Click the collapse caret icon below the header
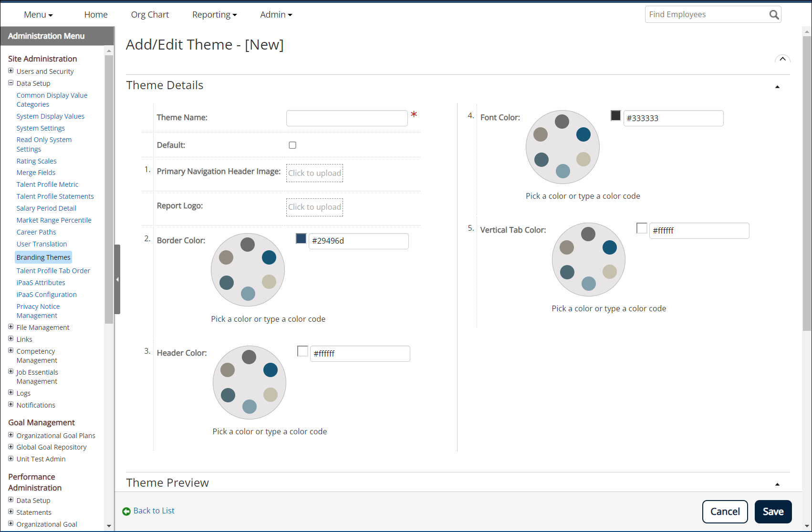The image size is (812, 532). 782,59
